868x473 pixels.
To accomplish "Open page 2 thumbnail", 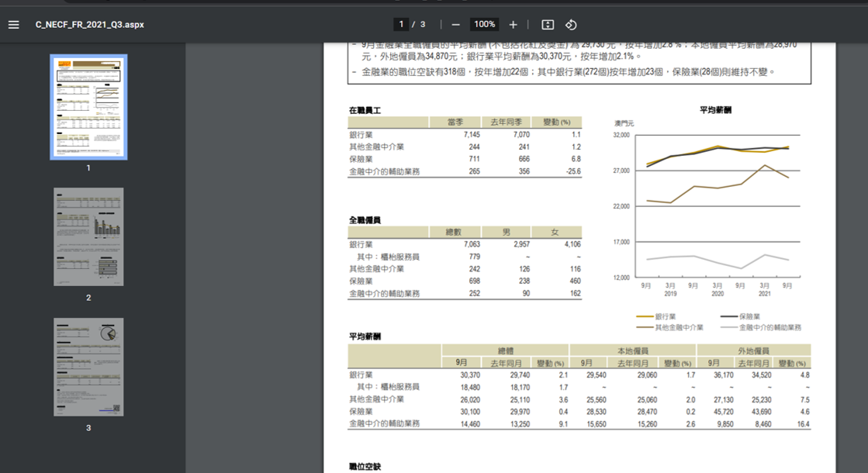I will point(88,236).
